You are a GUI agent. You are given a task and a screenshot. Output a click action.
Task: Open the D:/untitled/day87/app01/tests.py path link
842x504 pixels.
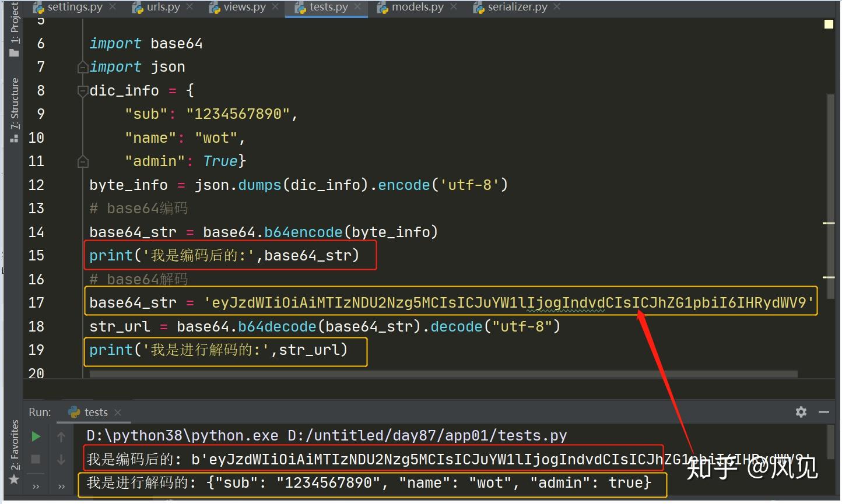coord(427,436)
